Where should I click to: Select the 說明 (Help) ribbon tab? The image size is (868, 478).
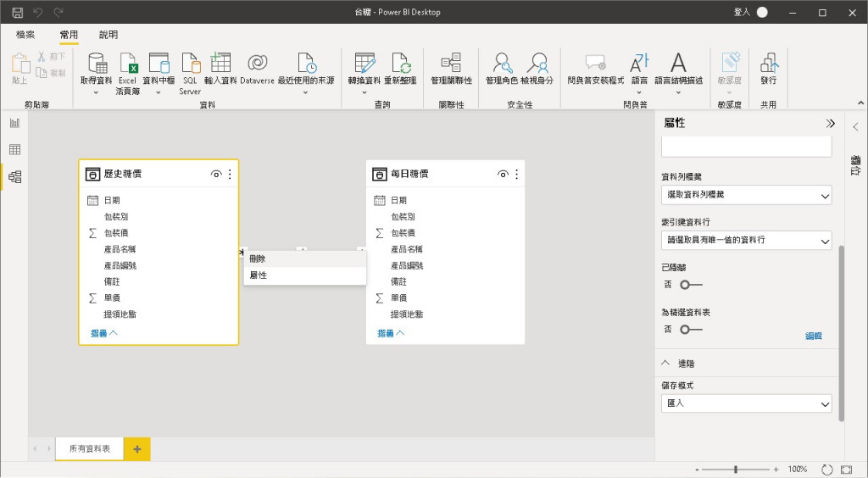pos(108,34)
